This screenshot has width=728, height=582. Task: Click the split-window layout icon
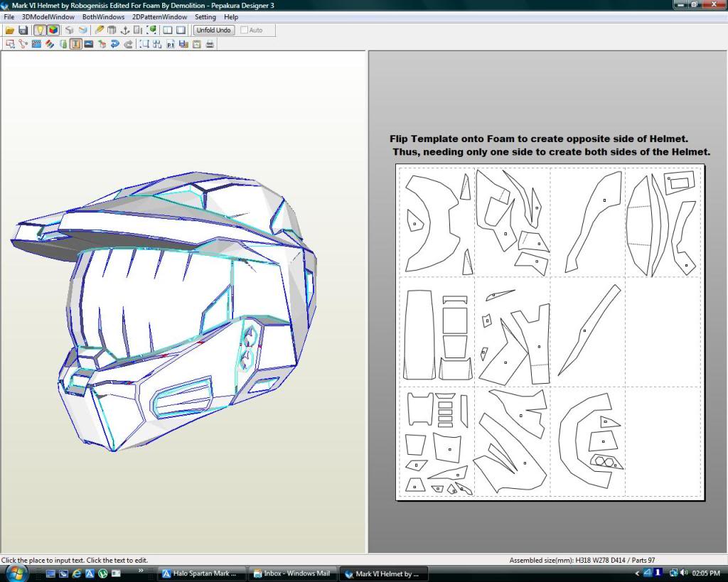tap(168, 31)
